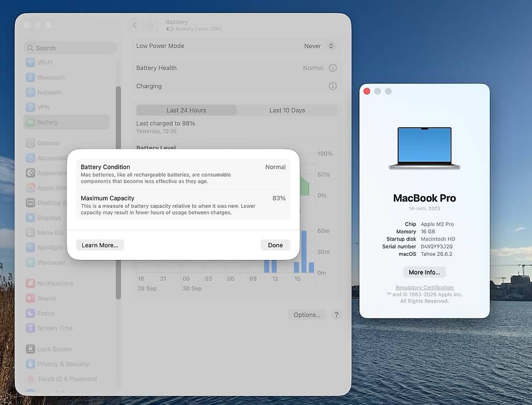Click the MacBook Pro image thumbnail
This screenshot has width=532, height=405.
click(x=424, y=148)
